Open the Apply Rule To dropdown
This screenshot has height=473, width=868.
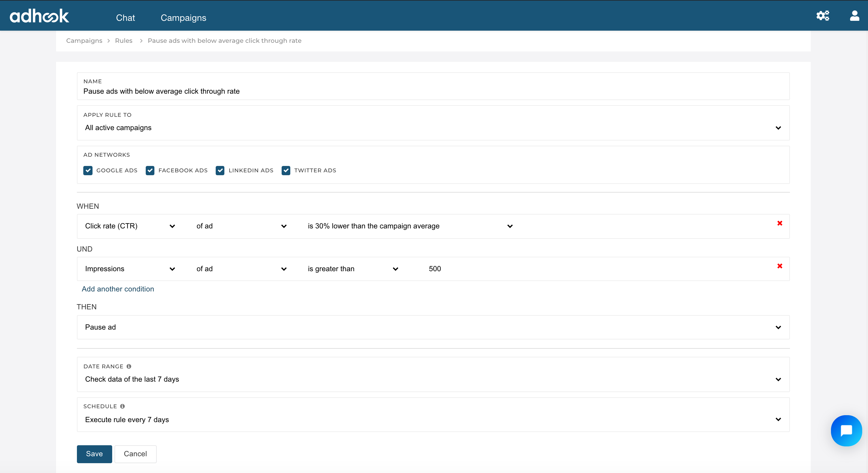pos(433,128)
